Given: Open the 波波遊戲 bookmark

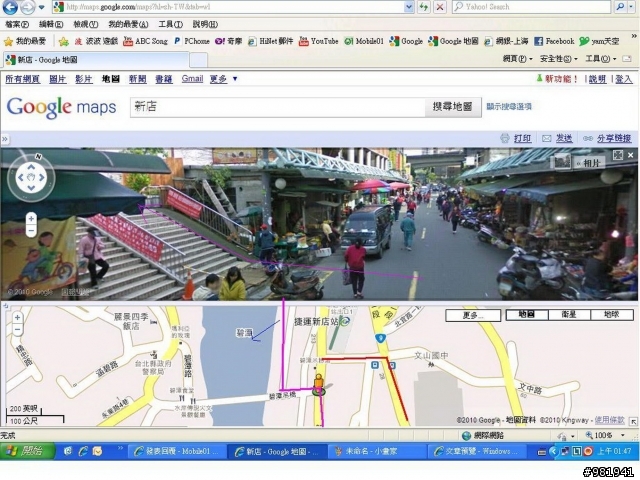Looking at the screenshot, I should (x=96, y=41).
